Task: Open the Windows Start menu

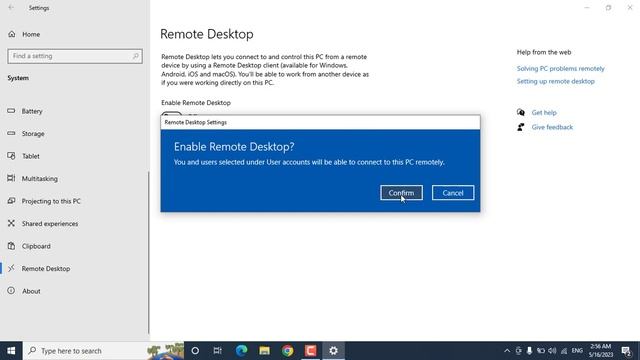Action: coord(11,351)
